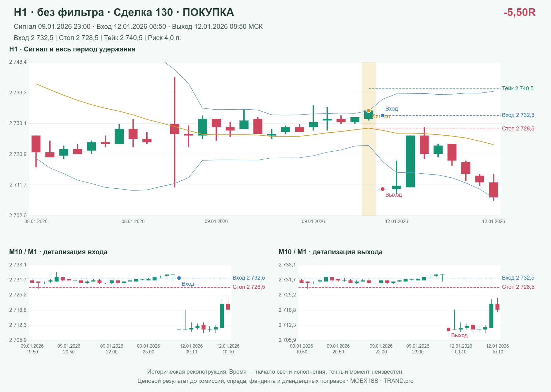Click the trade title "Сделка 130 · ПОКУПКА"
The width and height of the screenshot is (551, 392).
174,12
